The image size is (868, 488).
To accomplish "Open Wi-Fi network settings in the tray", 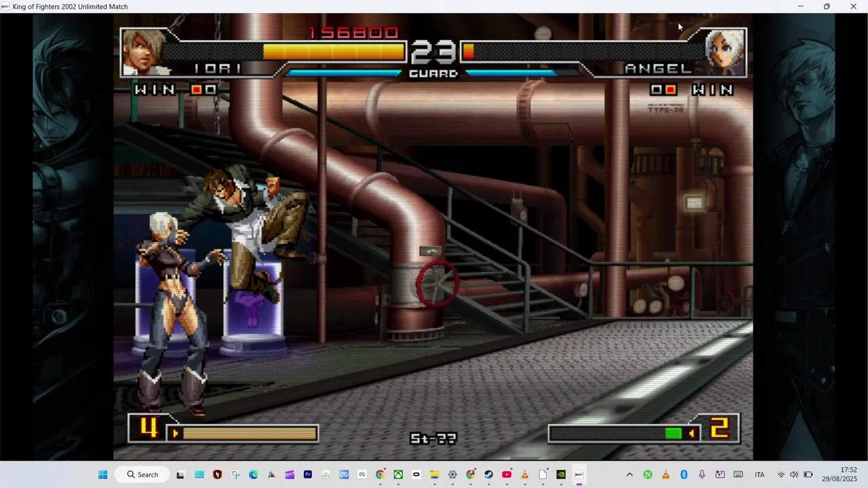I will coord(781,474).
